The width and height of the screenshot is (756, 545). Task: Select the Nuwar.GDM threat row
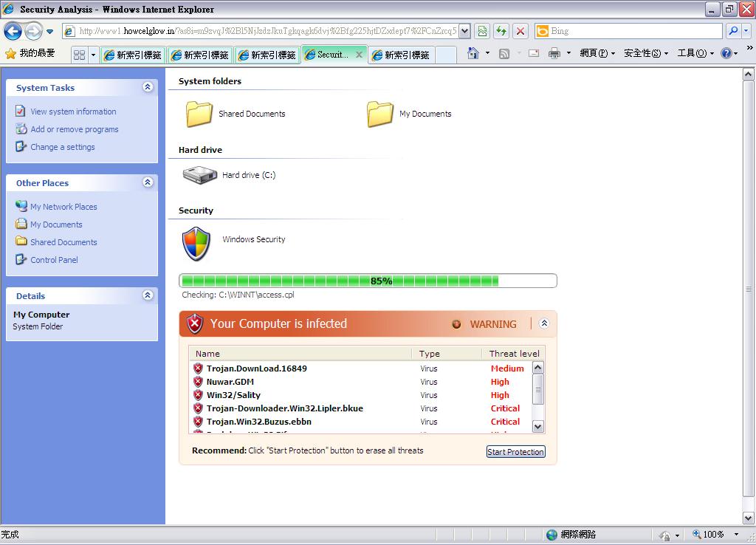[360, 382]
